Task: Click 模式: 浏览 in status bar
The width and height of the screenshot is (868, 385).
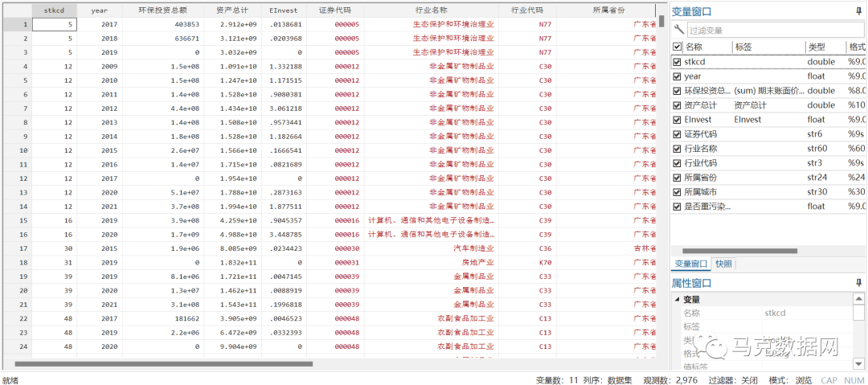Action: tap(791, 380)
